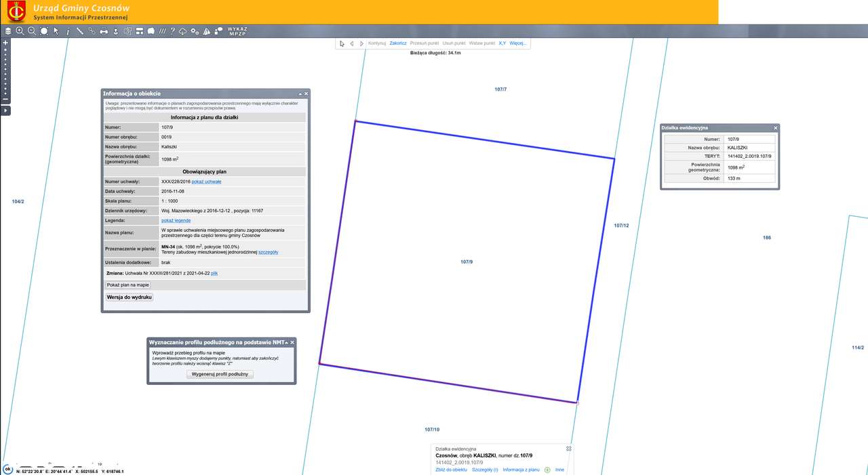Click the download hook tool icon
This screenshot has width=868, height=475.
[x=116, y=31]
